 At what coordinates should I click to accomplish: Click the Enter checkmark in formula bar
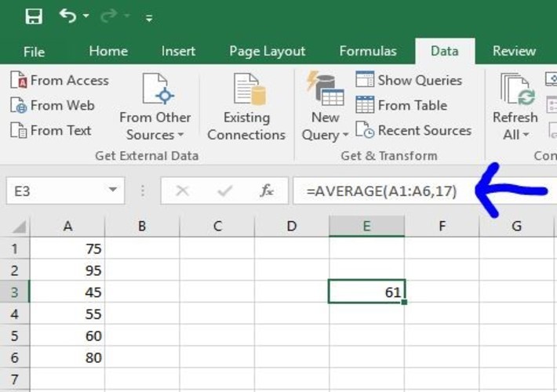(225, 191)
